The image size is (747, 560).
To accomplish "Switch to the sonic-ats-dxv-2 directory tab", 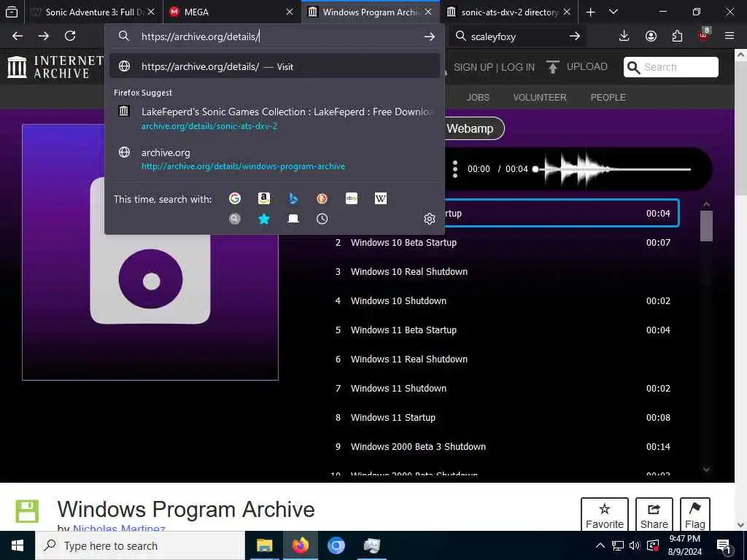I will coord(508,12).
